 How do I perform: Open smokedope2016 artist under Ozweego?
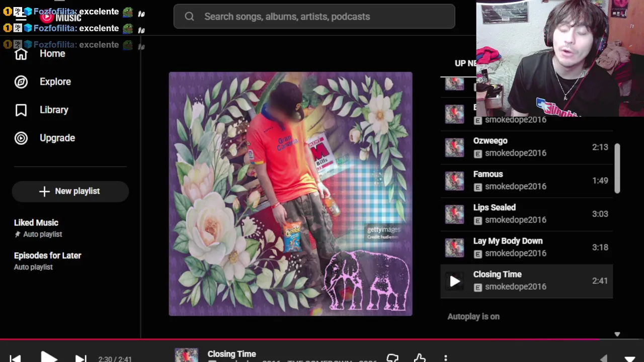(x=515, y=153)
